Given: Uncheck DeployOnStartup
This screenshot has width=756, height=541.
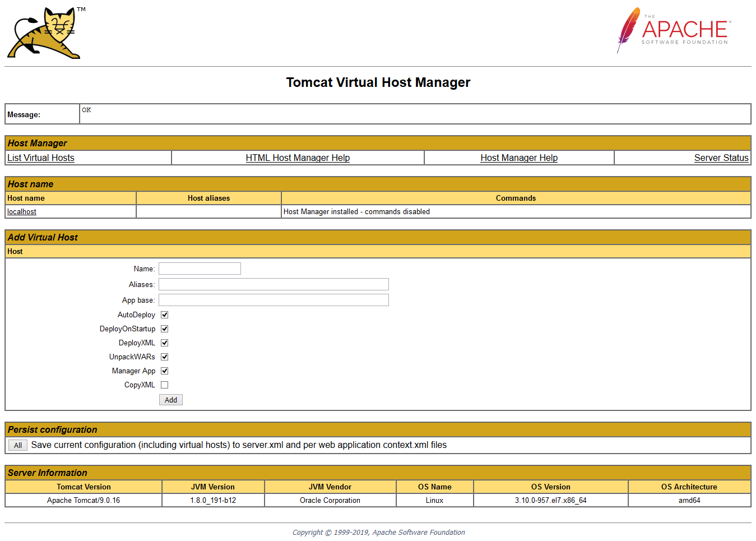Looking at the screenshot, I should tap(164, 329).
